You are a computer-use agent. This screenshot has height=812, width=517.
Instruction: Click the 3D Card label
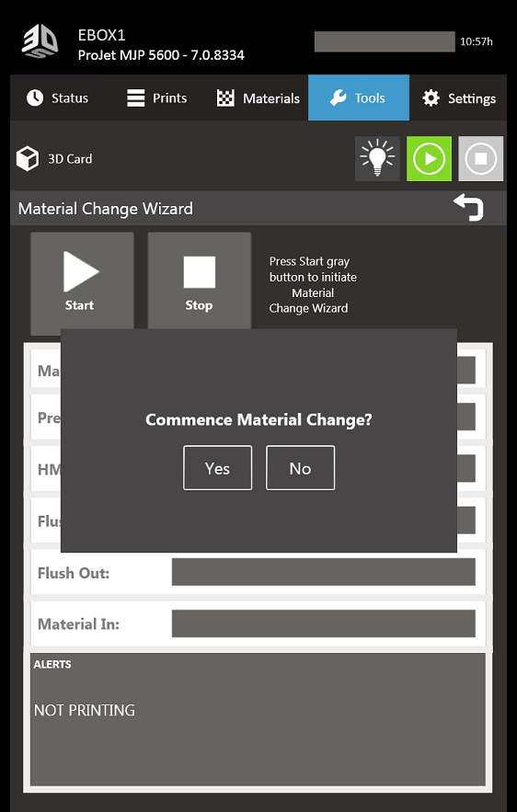coord(70,159)
